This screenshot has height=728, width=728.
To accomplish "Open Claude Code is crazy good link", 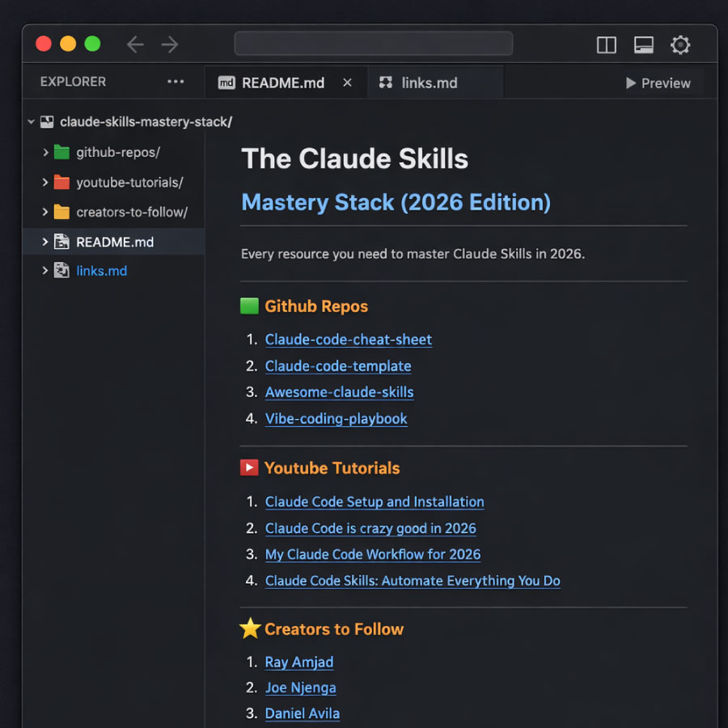I will click(x=370, y=528).
